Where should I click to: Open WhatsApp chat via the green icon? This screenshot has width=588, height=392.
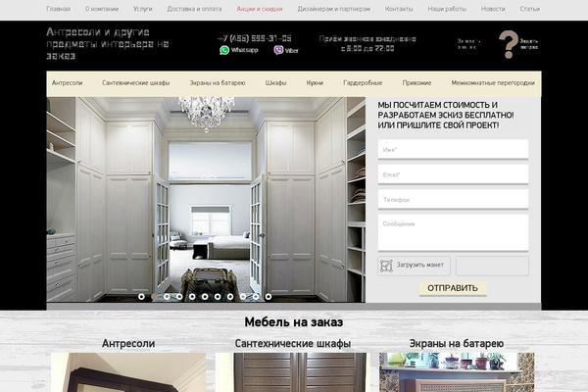point(224,50)
